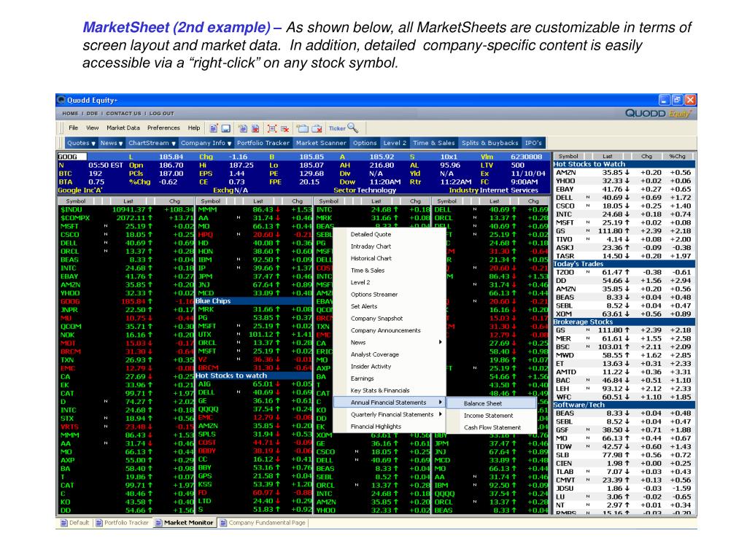Expand the News submenu in context menu
747x560 pixels.
pos(390,343)
